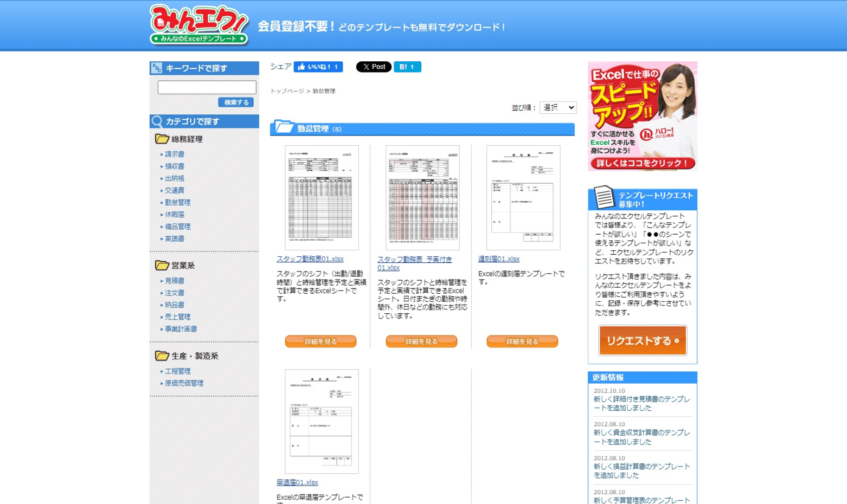The height and width of the screenshot is (504, 847).
Task: Go to トップページ via the breadcrumb
Action: click(x=286, y=91)
